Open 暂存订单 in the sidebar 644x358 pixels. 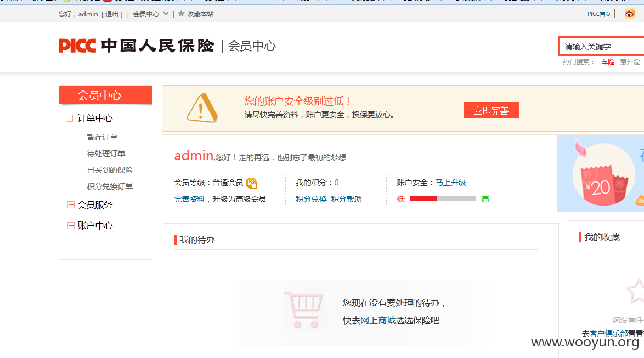point(102,137)
